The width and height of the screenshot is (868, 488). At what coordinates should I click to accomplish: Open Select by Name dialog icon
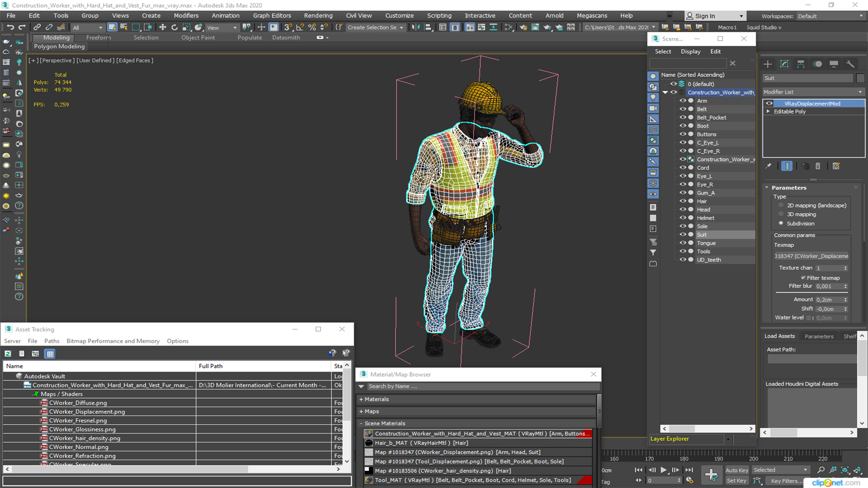point(124,28)
